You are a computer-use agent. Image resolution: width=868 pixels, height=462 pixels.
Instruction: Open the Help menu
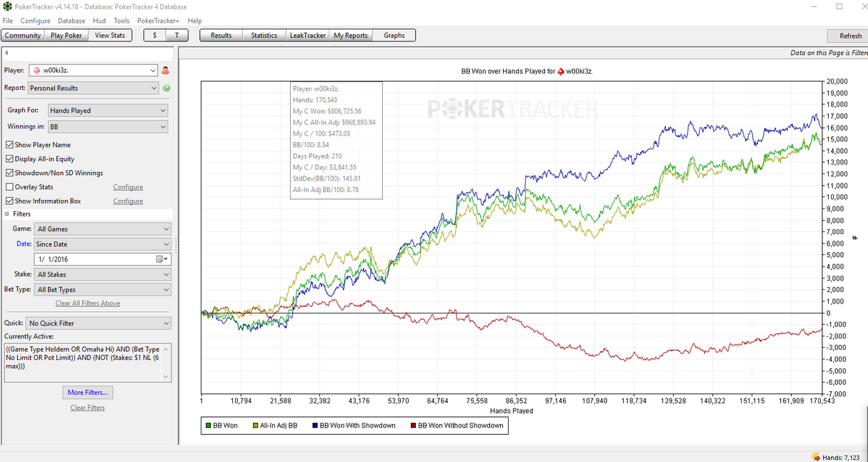pyautogui.click(x=194, y=21)
